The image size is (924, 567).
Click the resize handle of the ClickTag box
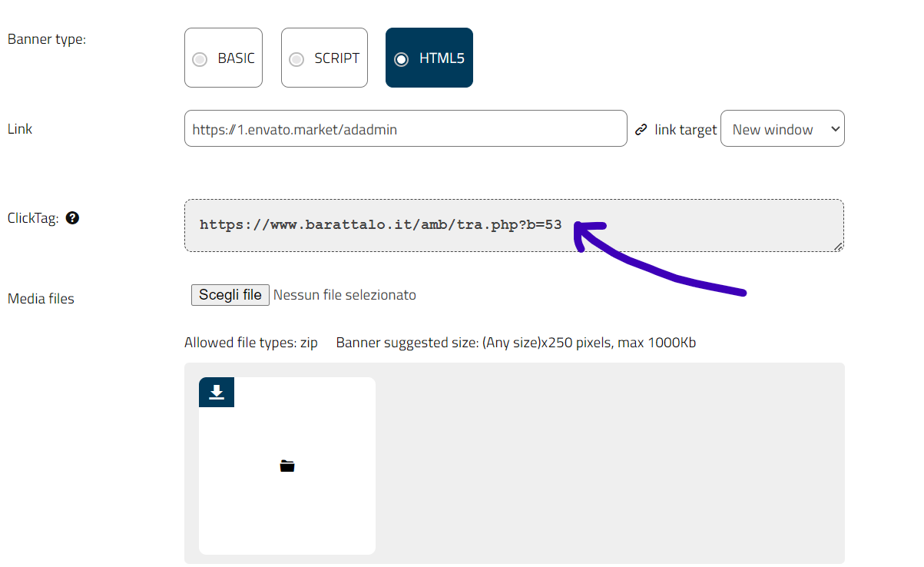838,246
